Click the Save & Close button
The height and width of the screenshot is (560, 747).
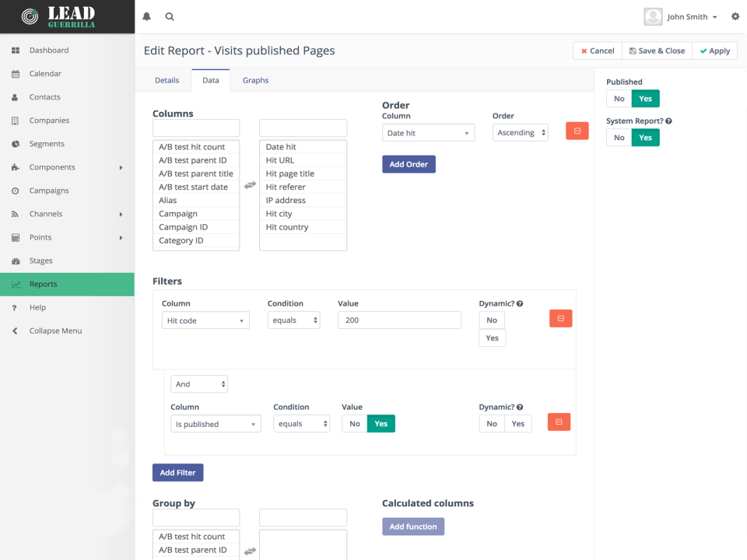coord(657,51)
